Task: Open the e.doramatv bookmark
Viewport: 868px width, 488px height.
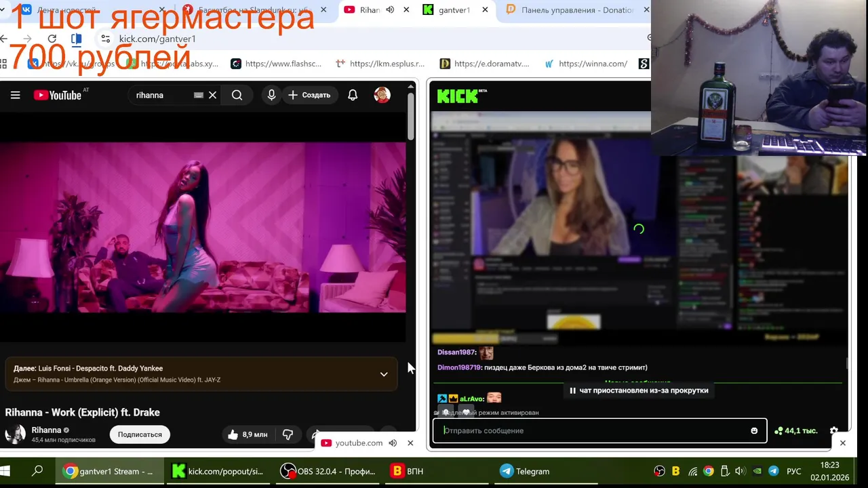Action: click(484, 64)
